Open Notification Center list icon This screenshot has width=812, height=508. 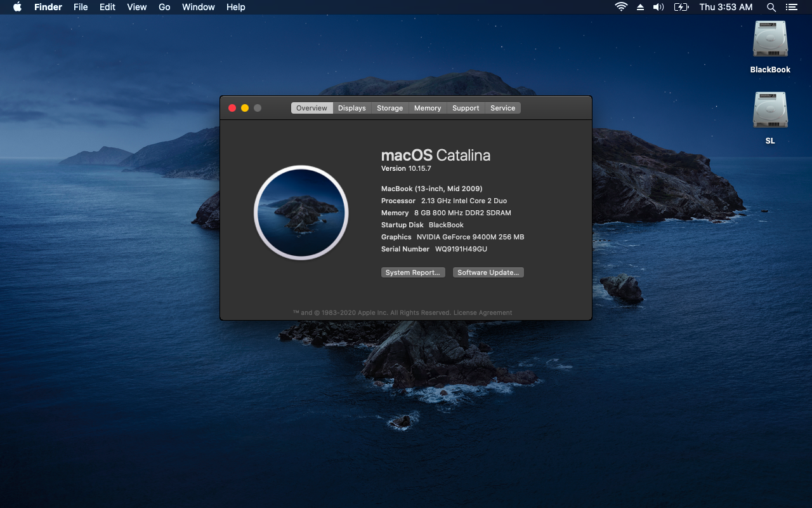click(791, 7)
